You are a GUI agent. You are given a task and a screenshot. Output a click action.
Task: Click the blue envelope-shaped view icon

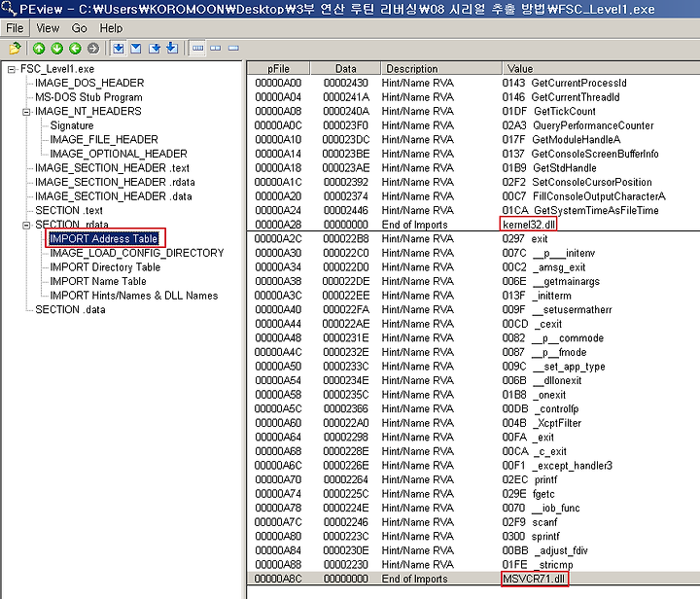[136, 49]
